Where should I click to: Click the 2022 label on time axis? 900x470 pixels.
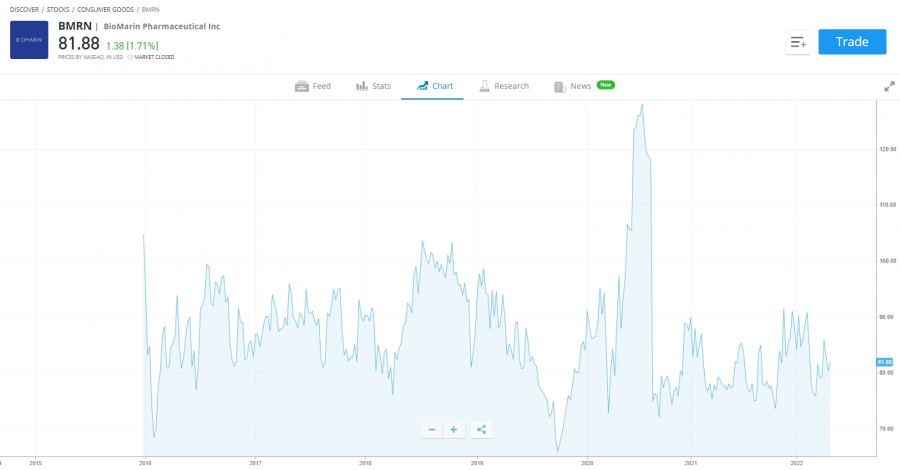(x=796, y=463)
